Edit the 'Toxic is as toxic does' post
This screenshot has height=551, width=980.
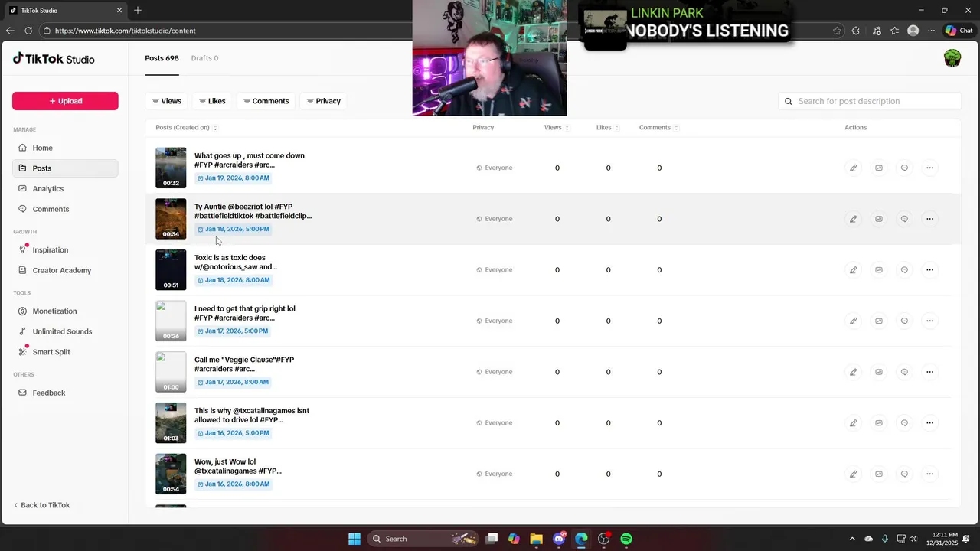point(853,269)
